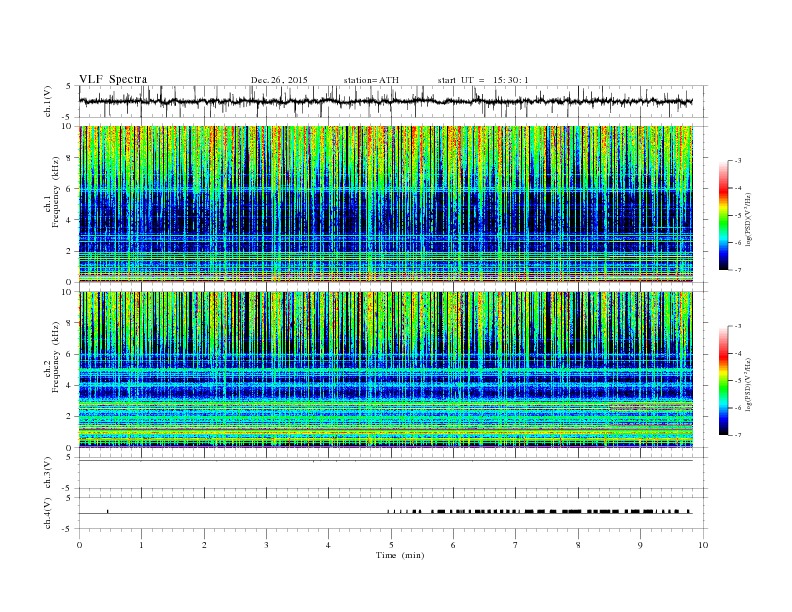
Task: Click inside the ch.1 spectrogram panel
Action: coord(386,204)
